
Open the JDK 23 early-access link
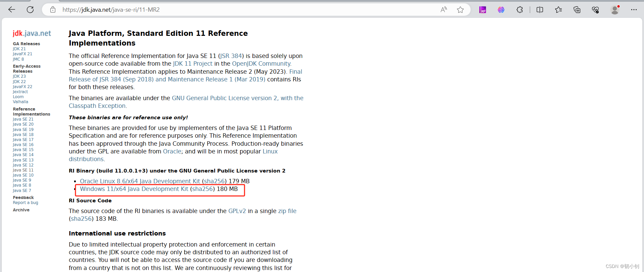tap(19, 76)
